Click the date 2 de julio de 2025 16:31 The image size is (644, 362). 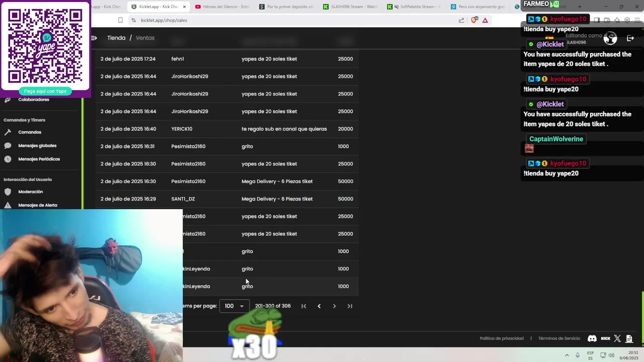127,146
